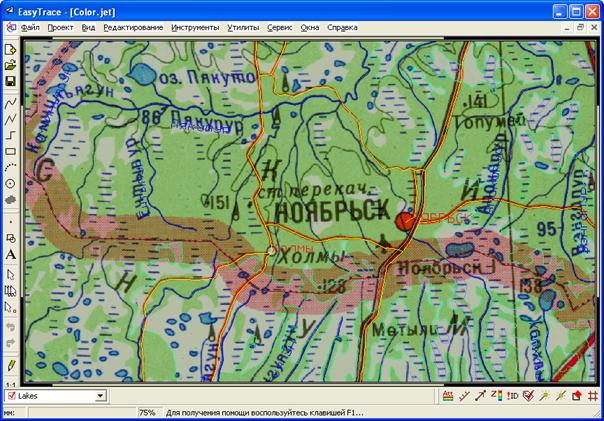Screen dimensions: 604x421
Task: Select the yellow pencil edit tool
Action: coord(10,365)
